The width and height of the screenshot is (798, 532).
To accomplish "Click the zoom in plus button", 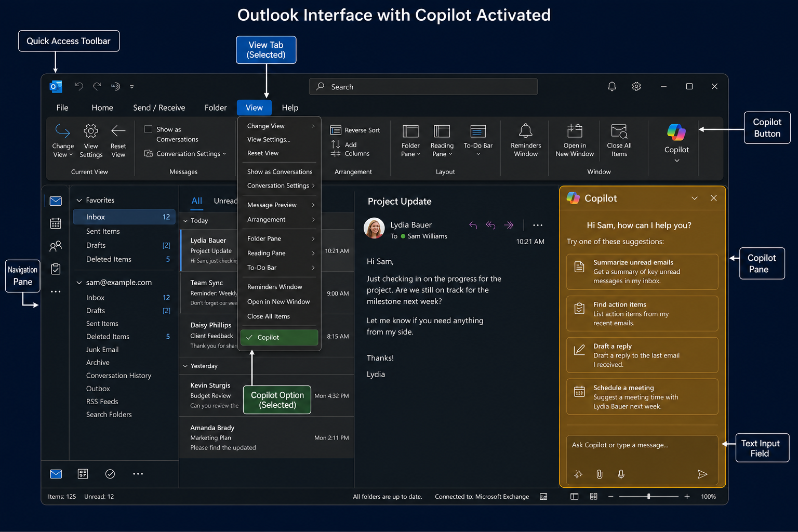I will tap(687, 497).
